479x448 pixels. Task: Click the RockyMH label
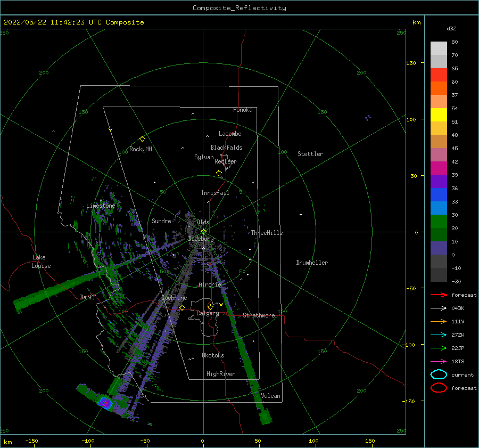[x=141, y=149]
